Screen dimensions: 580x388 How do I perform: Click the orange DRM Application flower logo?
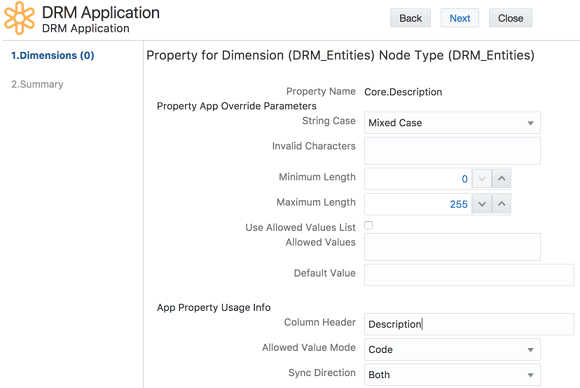(20, 18)
